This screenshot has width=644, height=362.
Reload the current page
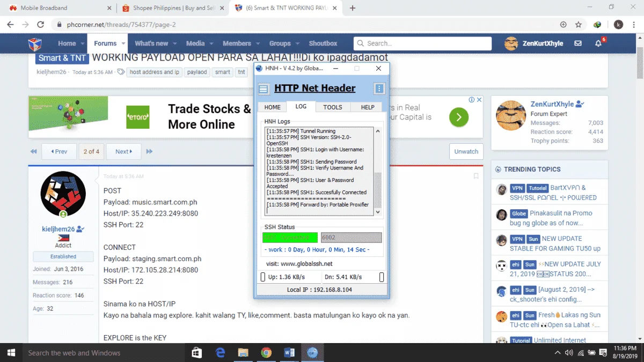(40, 25)
